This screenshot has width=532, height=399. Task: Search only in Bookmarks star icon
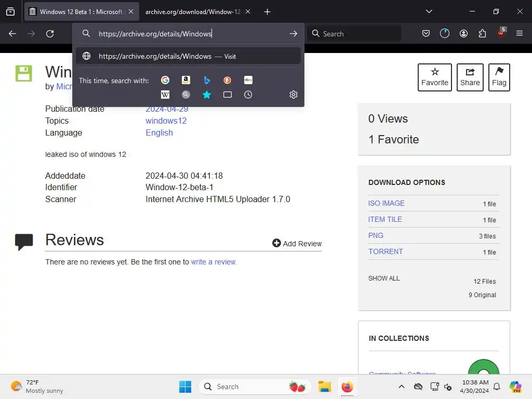tap(207, 95)
